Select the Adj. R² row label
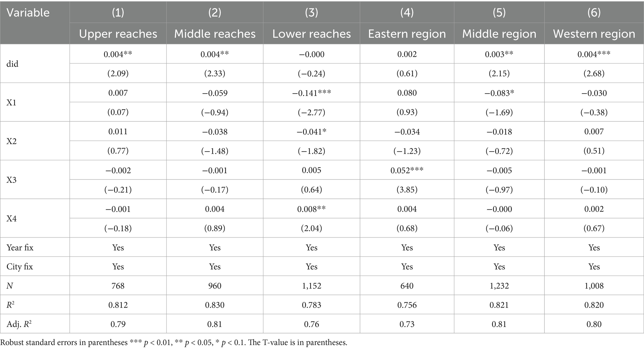Viewport: 644px width, 350px height. (19, 324)
